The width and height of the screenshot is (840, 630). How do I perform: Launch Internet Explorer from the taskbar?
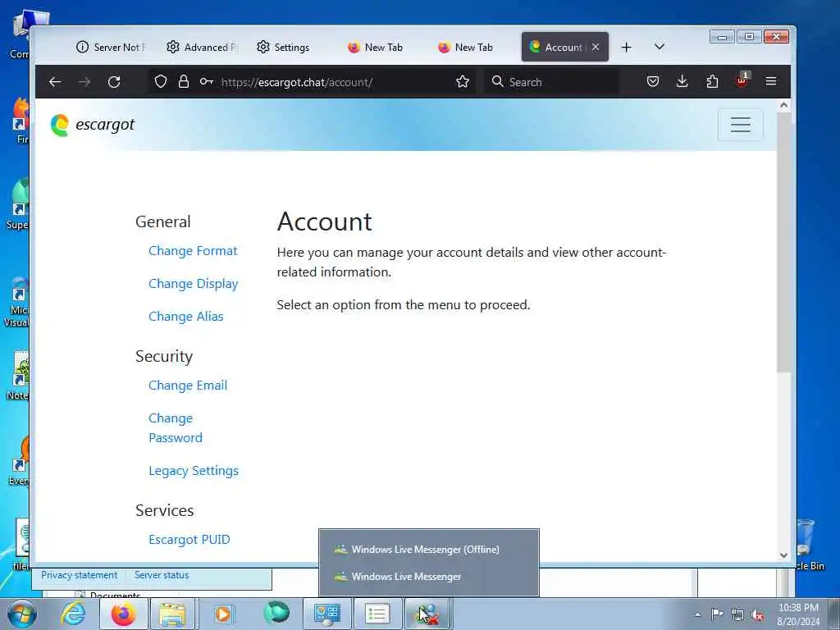72,614
